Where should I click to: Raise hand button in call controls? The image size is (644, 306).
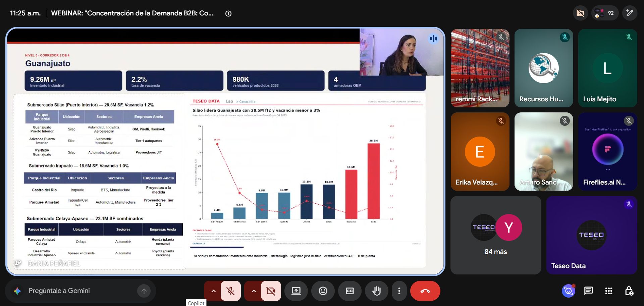377,291
